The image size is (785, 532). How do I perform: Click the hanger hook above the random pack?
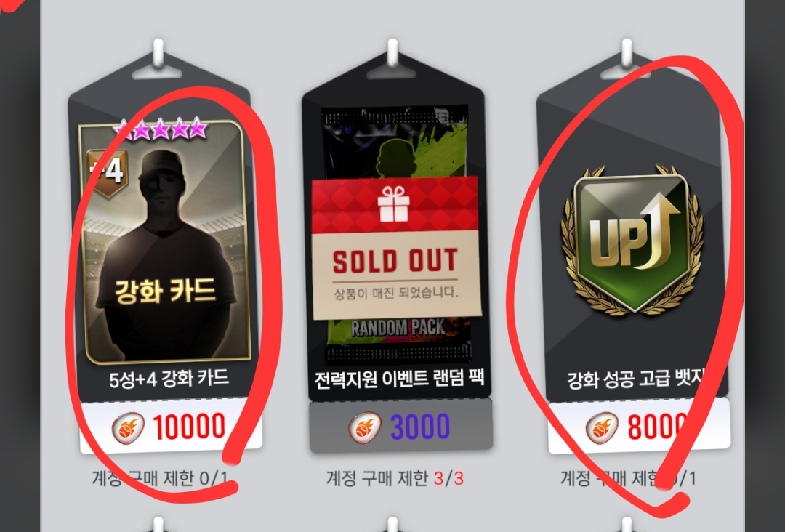(392, 55)
